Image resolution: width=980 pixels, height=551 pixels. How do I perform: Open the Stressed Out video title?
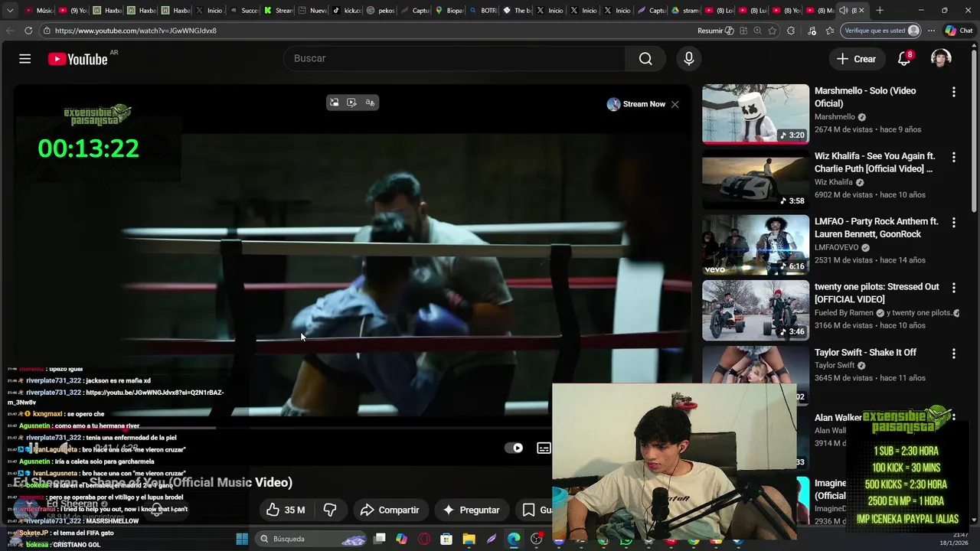[x=877, y=293]
